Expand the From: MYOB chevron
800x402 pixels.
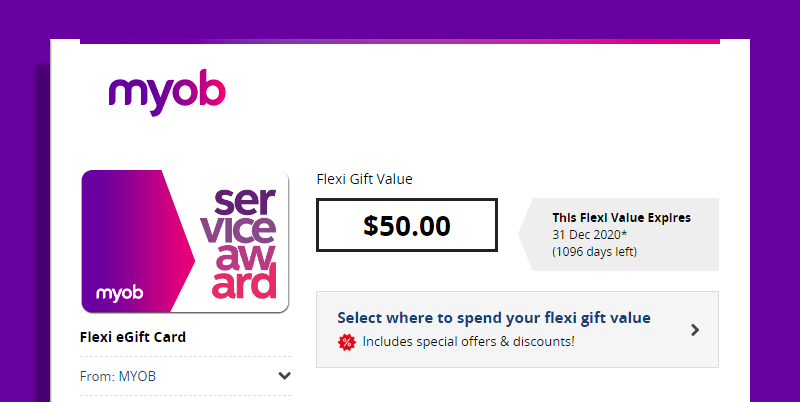tap(284, 376)
